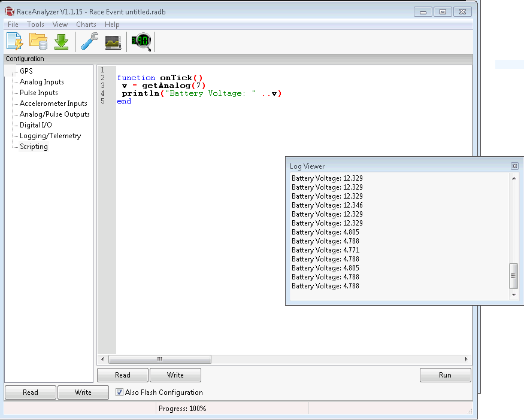Select Analog Inputs tree item
This screenshot has width=524, height=420.
pos(42,82)
